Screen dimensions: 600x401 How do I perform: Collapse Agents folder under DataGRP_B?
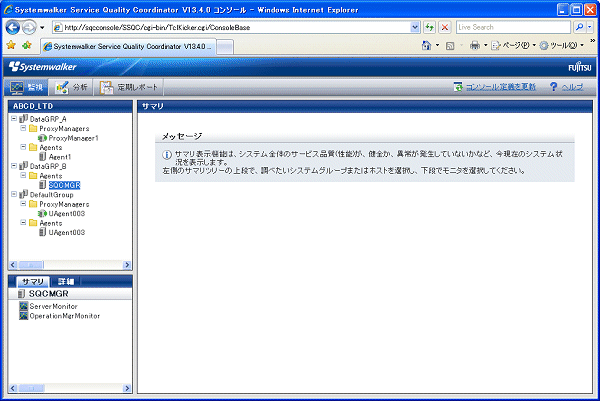(x=23, y=175)
